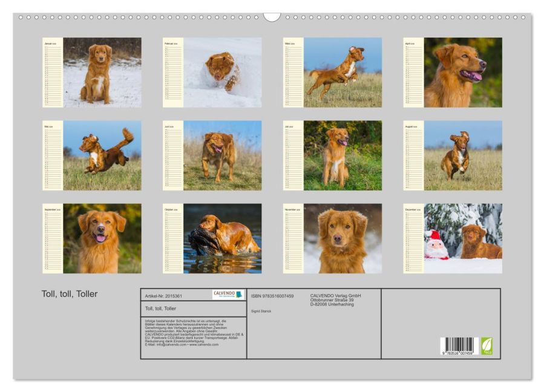The height and width of the screenshot is (392, 544).
Task: Click 'D-82008 Unterhaching' text
Action: (332, 304)
